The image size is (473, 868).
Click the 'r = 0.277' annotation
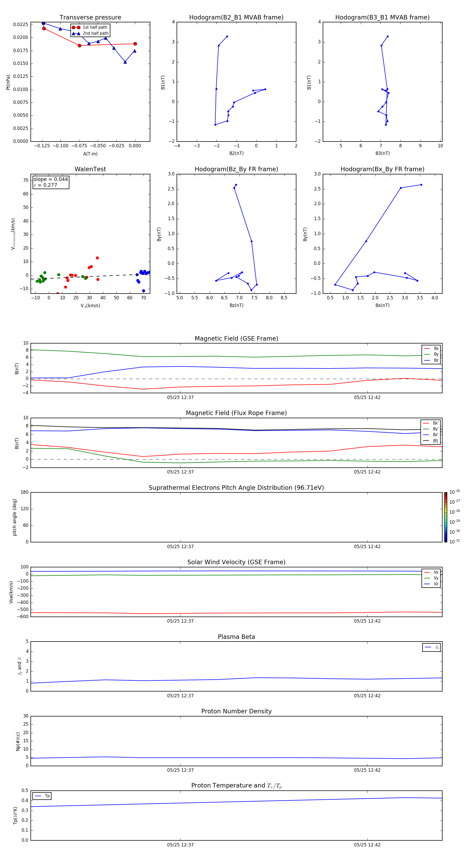click(x=45, y=185)
